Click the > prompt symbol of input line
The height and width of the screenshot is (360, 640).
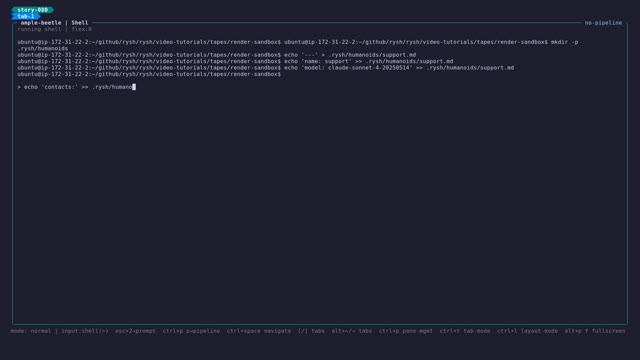[19, 87]
